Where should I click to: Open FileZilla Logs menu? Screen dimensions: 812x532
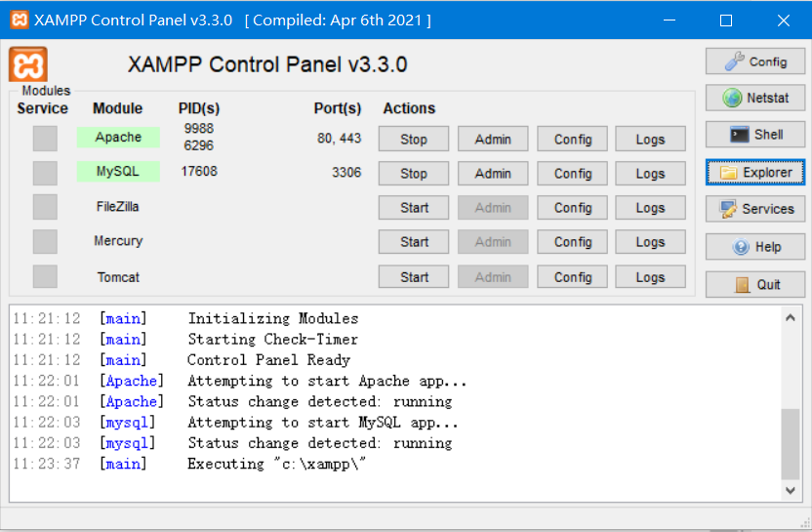click(x=650, y=207)
